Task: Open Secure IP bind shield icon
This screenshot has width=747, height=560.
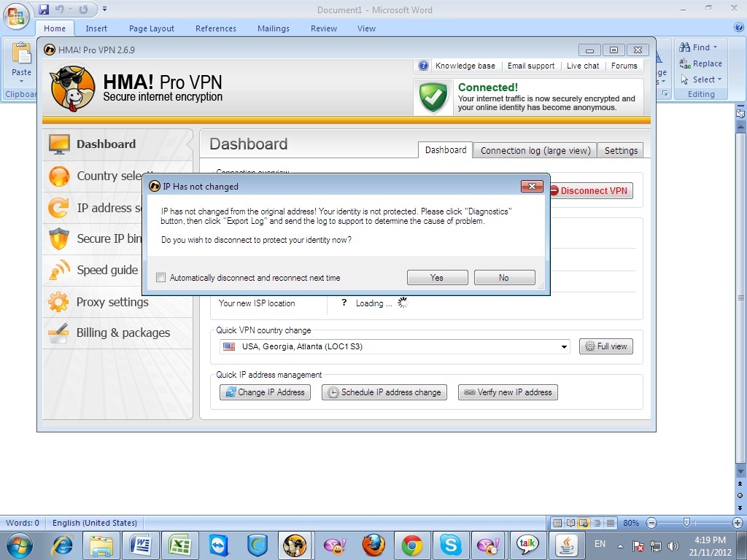Action: (59, 238)
